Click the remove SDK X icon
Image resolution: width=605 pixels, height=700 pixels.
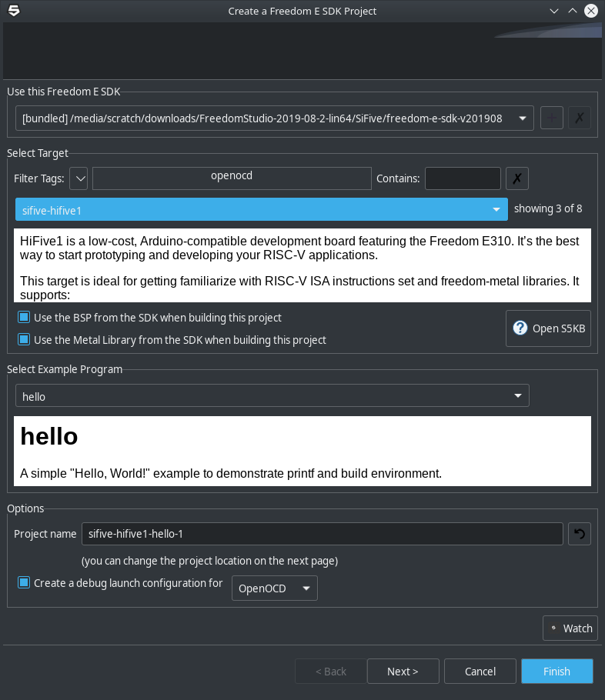click(579, 118)
